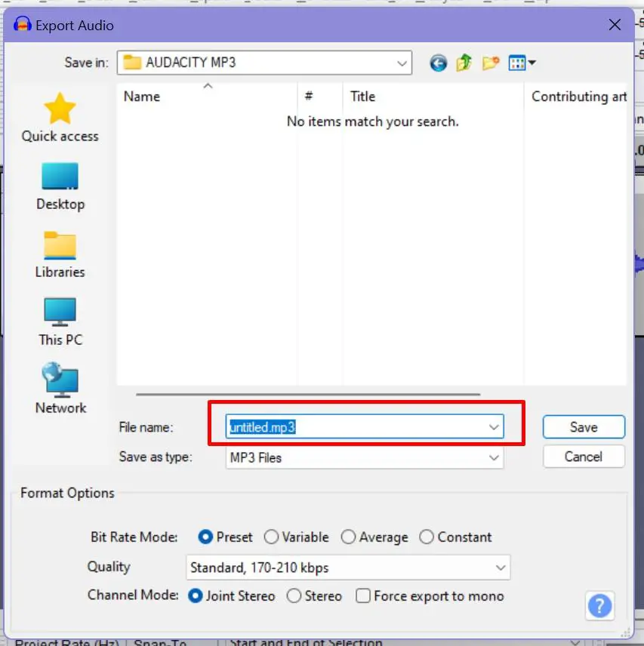Select Stereo channel mode

[x=315, y=596]
